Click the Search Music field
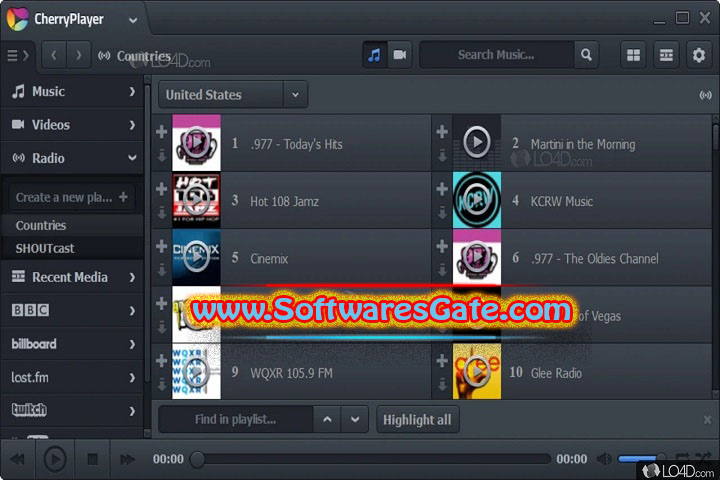The height and width of the screenshot is (480, 720). (x=496, y=55)
